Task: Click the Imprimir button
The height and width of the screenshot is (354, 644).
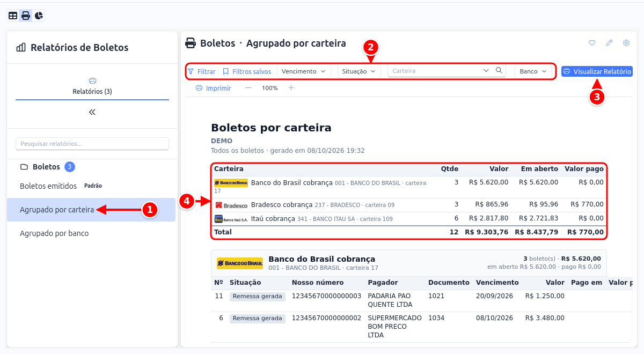Action: pos(214,88)
